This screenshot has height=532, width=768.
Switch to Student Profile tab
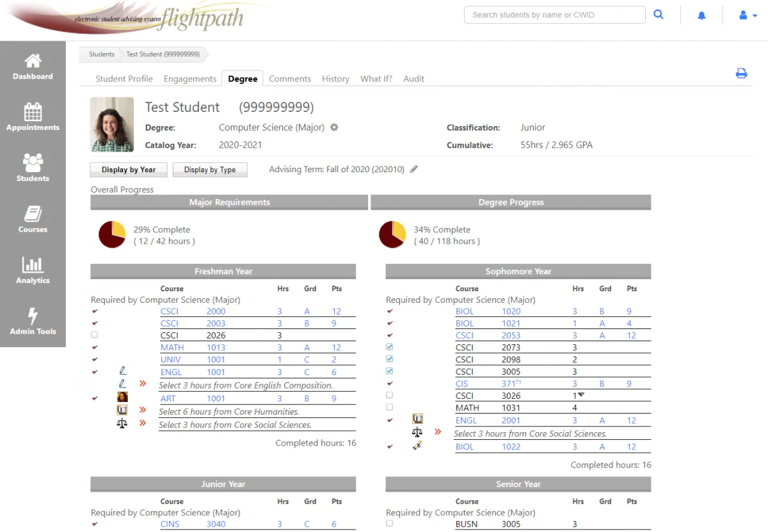click(x=124, y=79)
